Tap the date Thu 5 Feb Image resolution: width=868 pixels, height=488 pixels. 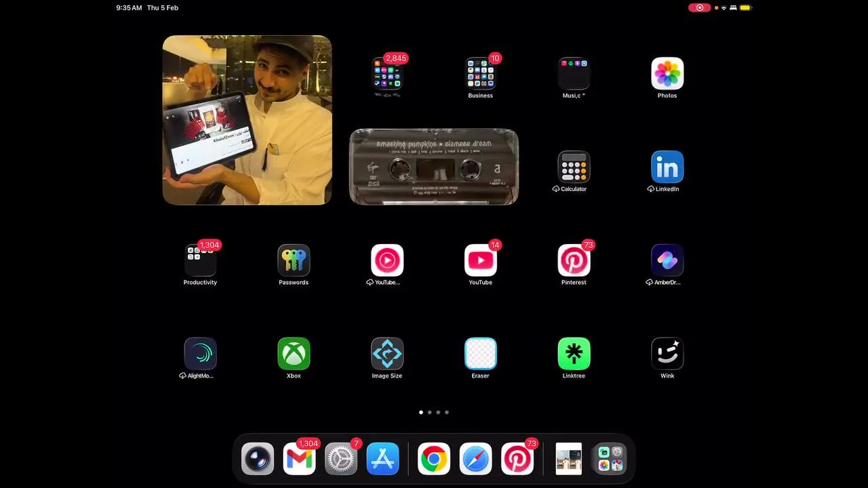click(x=163, y=7)
